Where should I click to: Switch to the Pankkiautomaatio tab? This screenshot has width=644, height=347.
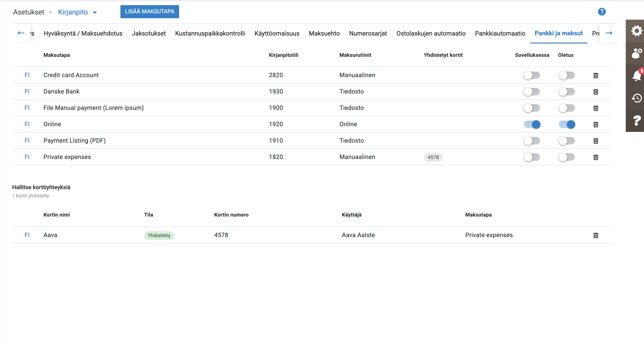[500, 33]
